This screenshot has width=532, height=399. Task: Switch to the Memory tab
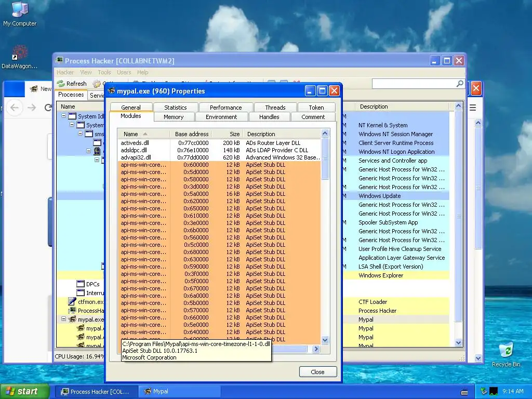pyautogui.click(x=174, y=117)
